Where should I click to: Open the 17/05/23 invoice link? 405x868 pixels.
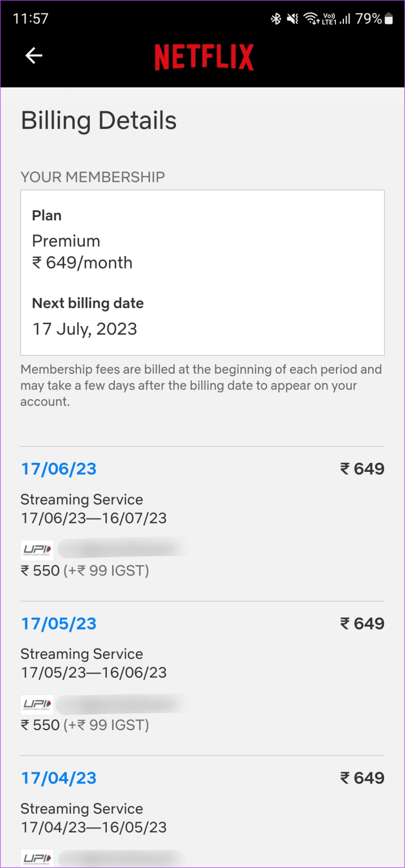pyautogui.click(x=59, y=624)
